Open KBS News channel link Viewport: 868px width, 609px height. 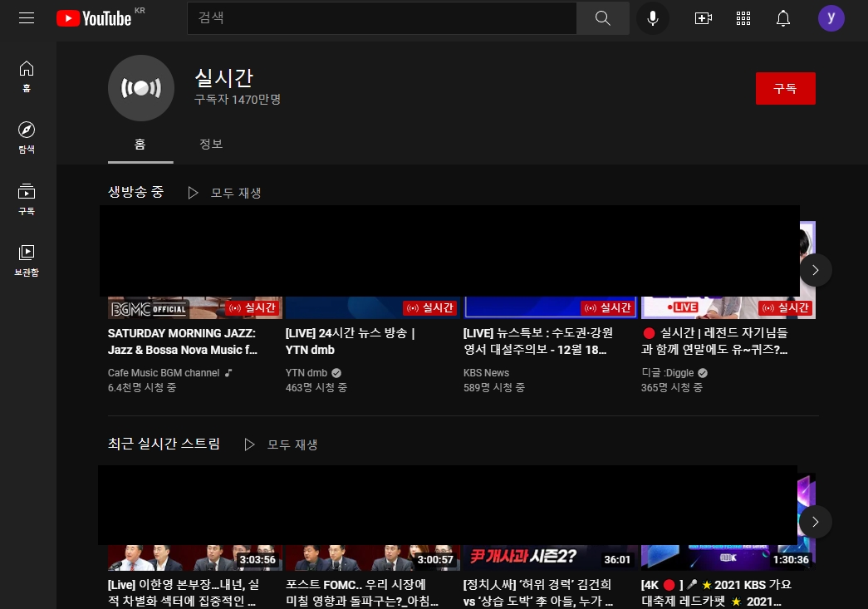[486, 373]
